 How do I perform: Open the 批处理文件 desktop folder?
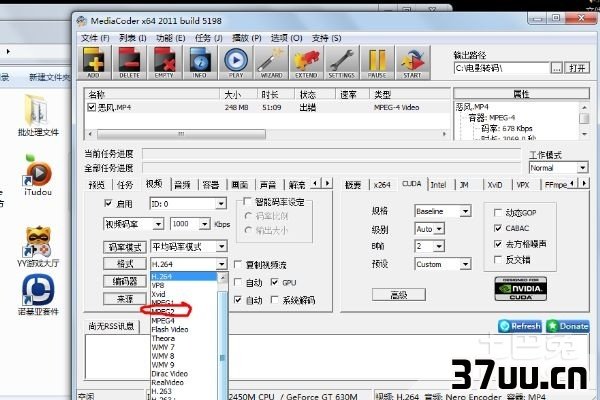point(38,115)
